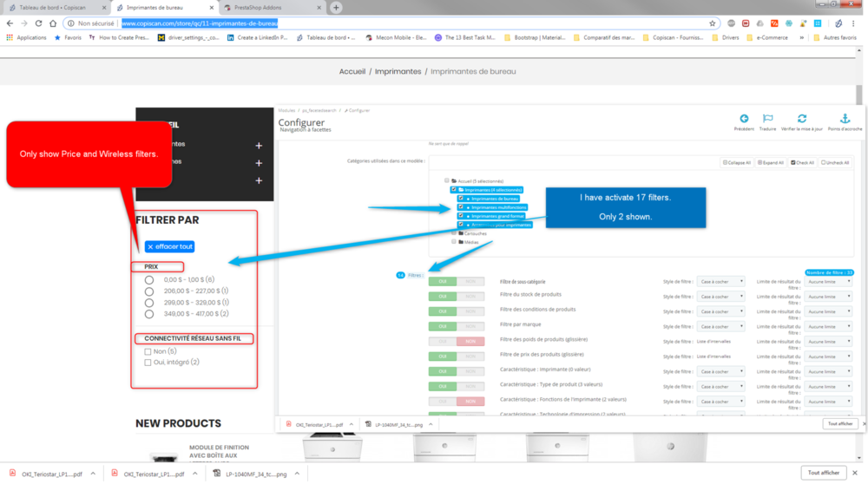868x484 pixels.
Task: Click the Traduire flag icon
Action: click(x=767, y=118)
